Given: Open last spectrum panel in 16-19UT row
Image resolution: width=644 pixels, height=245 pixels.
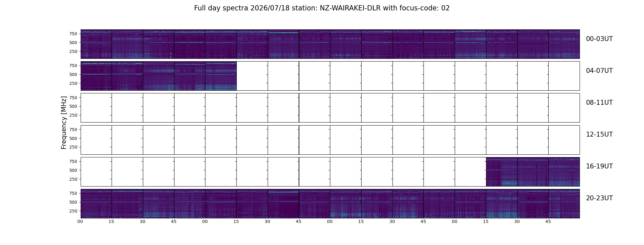Looking at the screenshot, I should pyautogui.click(x=564, y=171).
